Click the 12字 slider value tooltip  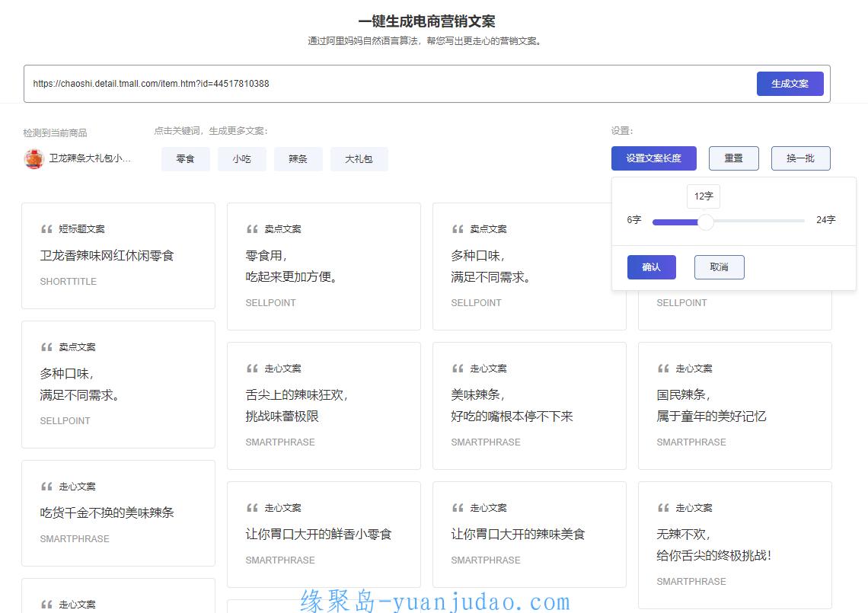(704, 196)
